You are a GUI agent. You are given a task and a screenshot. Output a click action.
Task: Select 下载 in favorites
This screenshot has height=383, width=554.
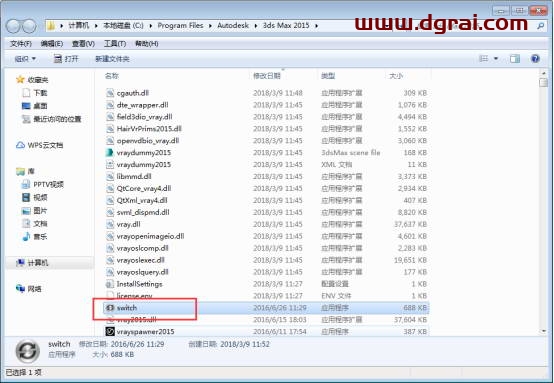coord(40,93)
